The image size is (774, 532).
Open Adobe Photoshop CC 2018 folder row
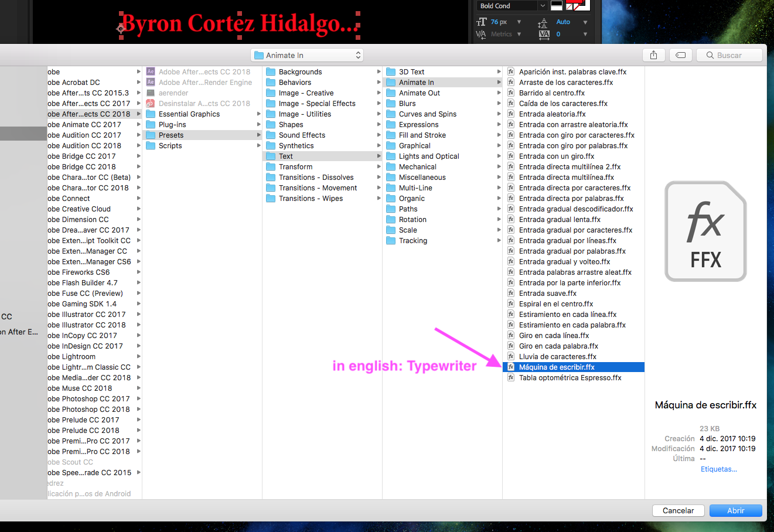94,410
